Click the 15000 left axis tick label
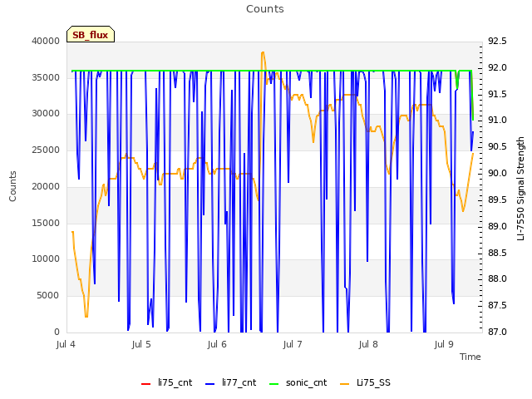The image size is (532, 399). pyautogui.click(x=46, y=224)
